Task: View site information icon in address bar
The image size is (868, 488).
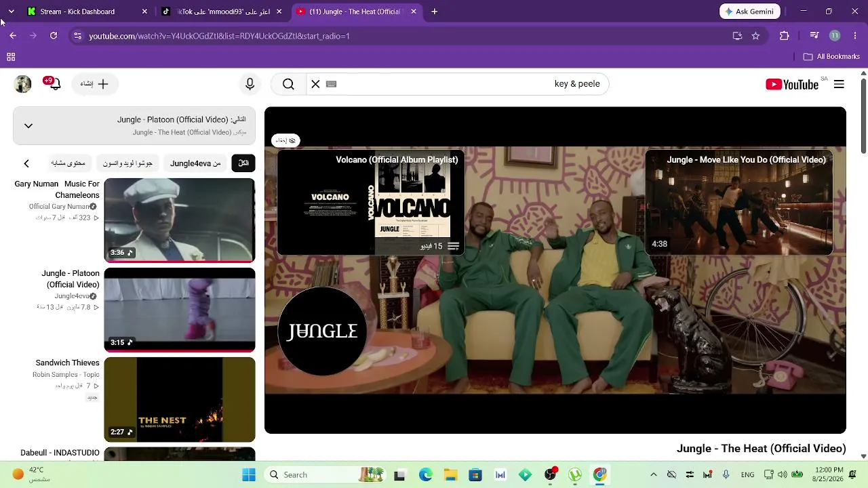Action: (77, 36)
